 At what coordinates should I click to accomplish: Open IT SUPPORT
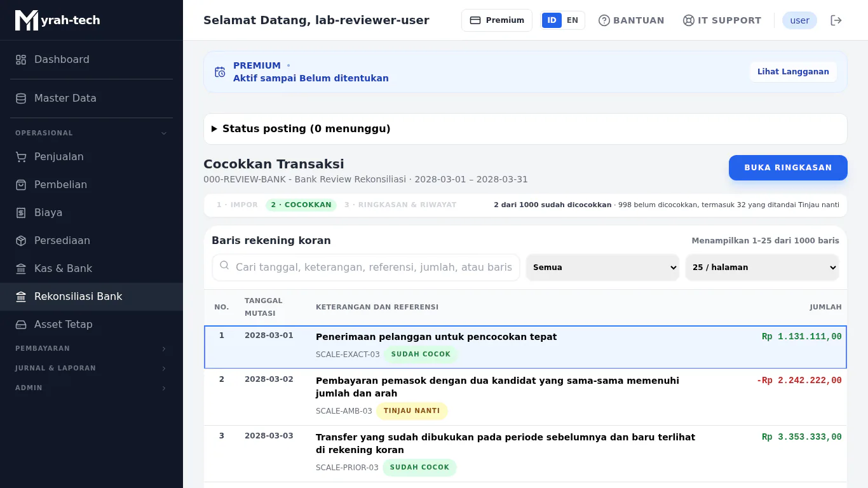722,20
